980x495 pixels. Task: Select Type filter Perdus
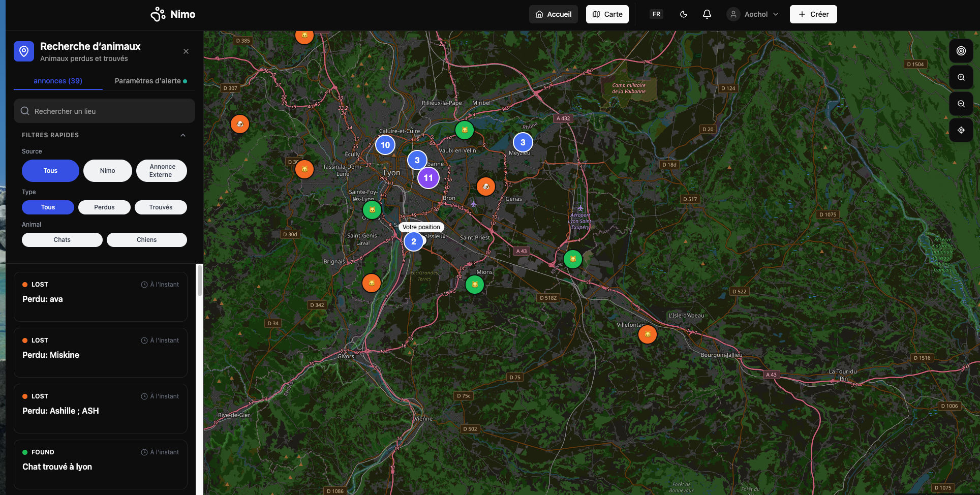(x=104, y=207)
